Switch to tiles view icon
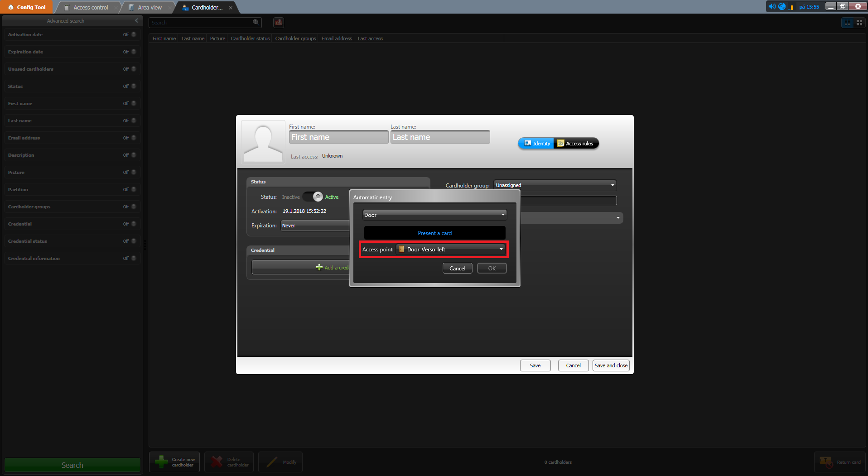 point(859,23)
